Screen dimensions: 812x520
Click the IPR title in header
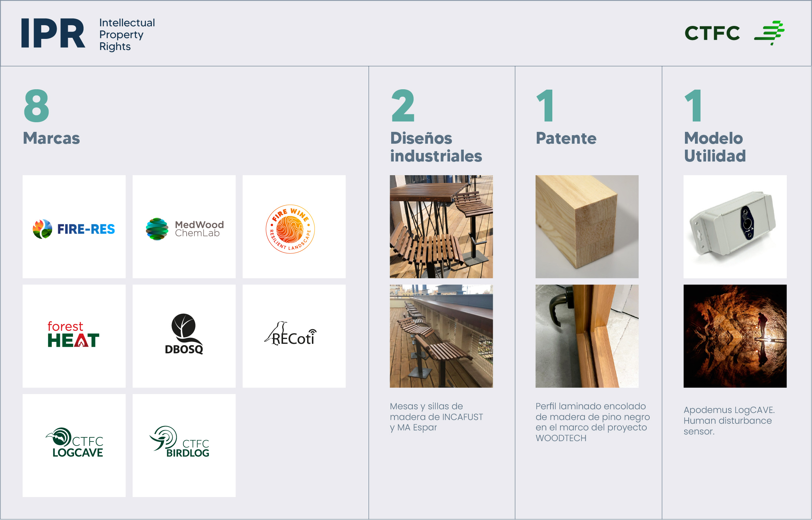click(53, 34)
